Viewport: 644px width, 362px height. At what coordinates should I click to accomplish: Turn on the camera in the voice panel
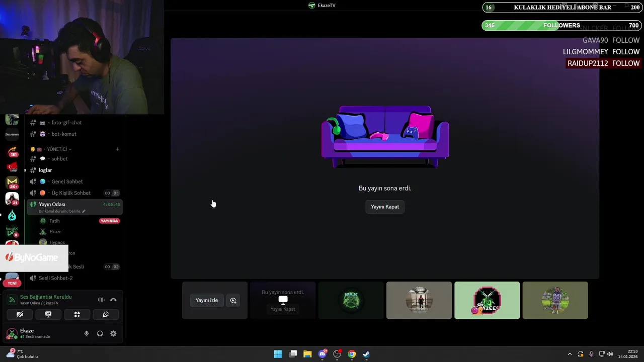click(20, 314)
